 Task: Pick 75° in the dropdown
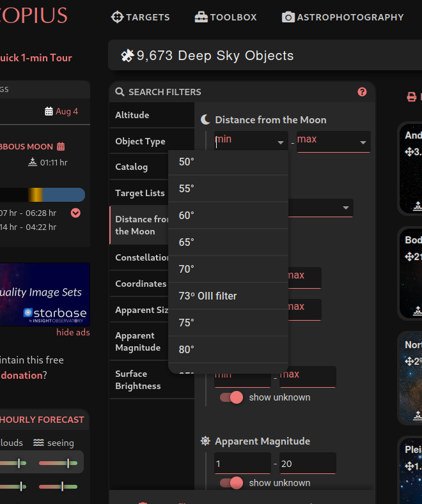(228, 323)
